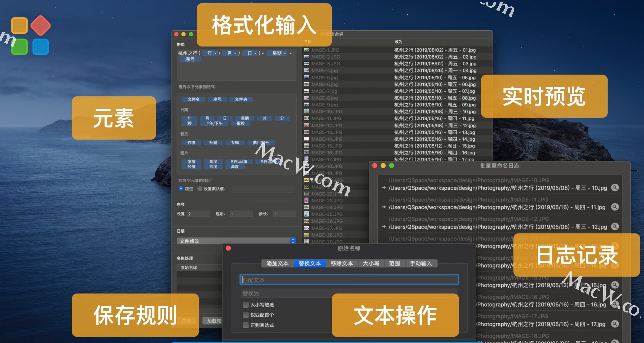Click the 相机品牌 picture element tag
This screenshot has height=343, width=644.
click(x=239, y=162)
